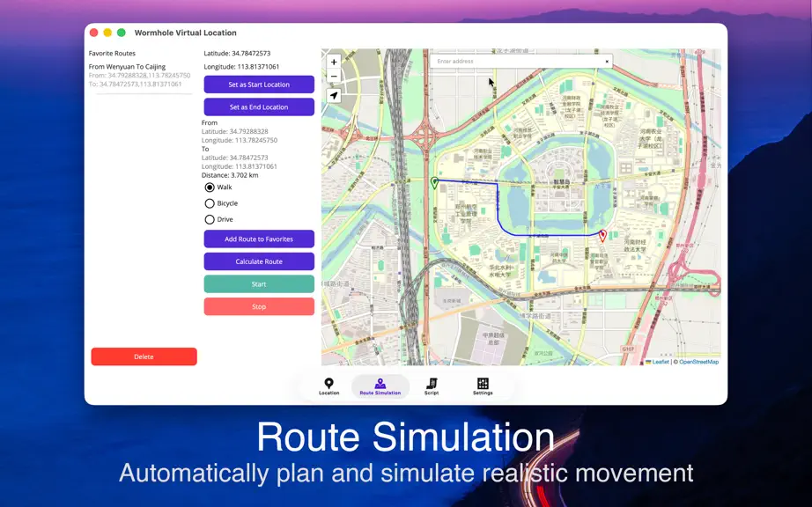Start the route simulation

[259, 284]
